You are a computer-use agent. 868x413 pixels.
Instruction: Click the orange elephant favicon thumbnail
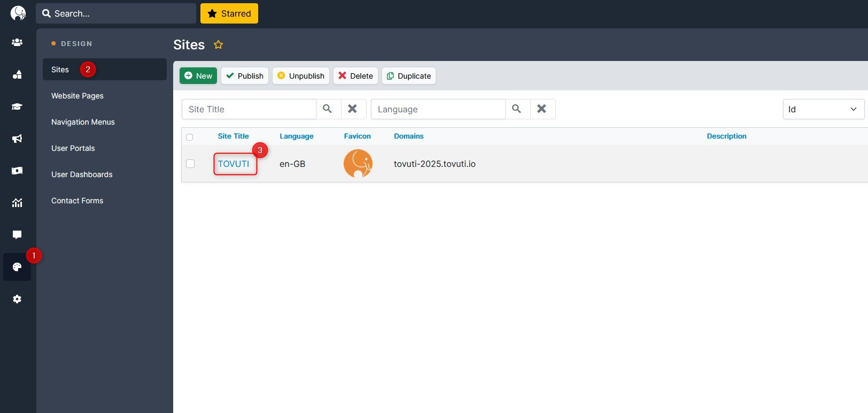[358, 164]
